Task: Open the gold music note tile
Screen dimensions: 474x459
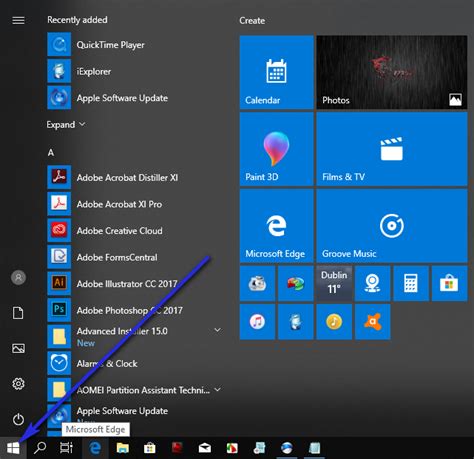Action: pos(334,322)
